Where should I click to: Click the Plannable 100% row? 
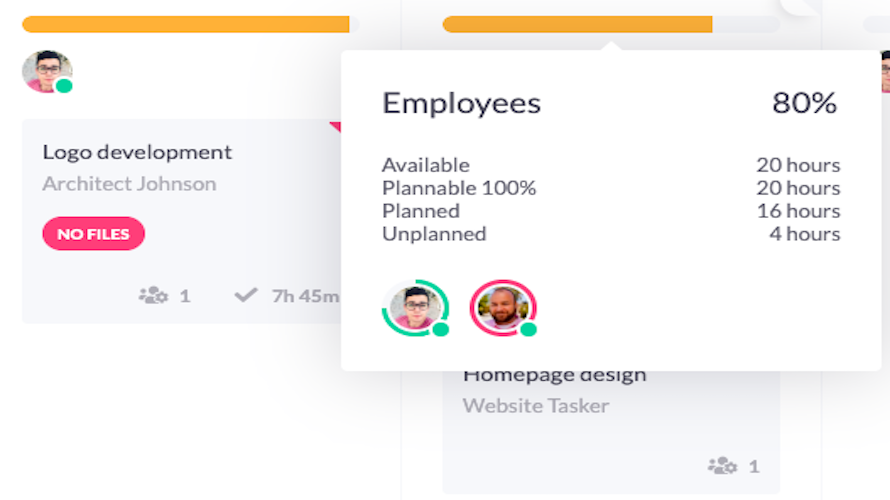tap(611, 188)
